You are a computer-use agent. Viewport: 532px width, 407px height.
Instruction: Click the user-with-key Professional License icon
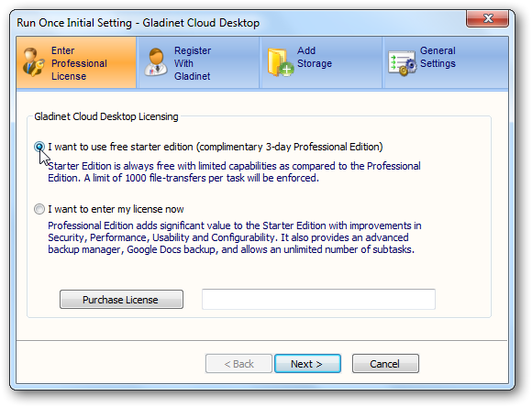(x=34, y=62)
